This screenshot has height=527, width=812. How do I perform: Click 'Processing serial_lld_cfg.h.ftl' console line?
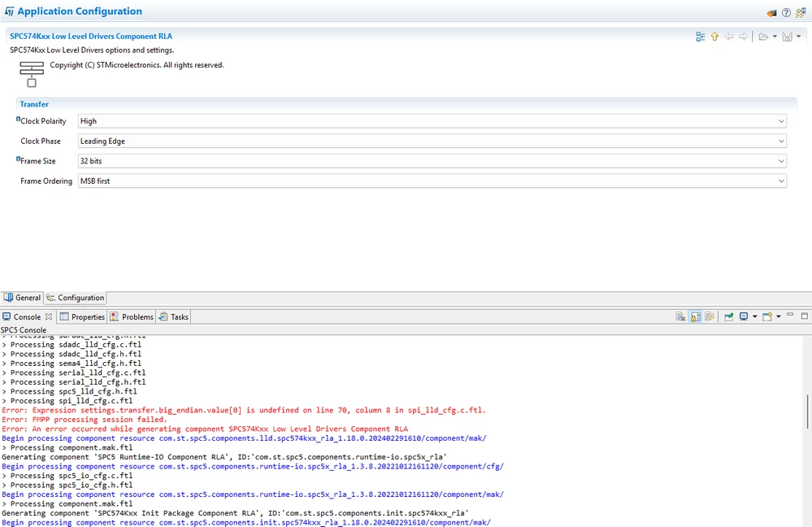(x=73, y=382)
